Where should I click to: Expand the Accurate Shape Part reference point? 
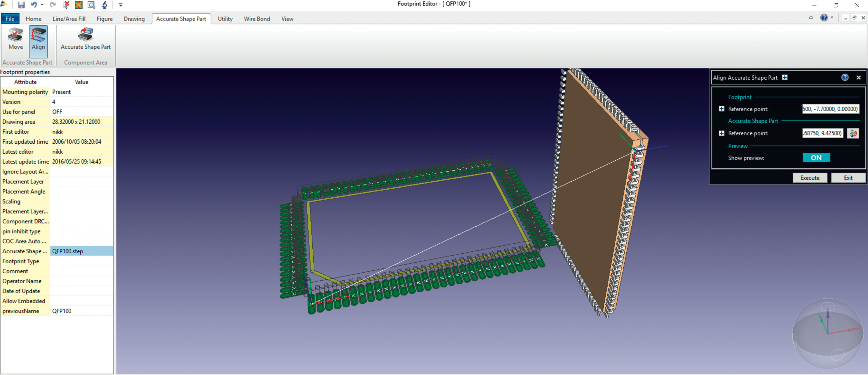click(x=721, y=133)
